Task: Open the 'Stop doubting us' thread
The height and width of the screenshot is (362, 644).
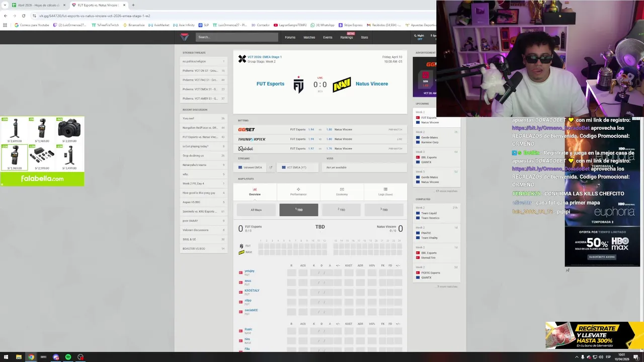Action: 204,156
